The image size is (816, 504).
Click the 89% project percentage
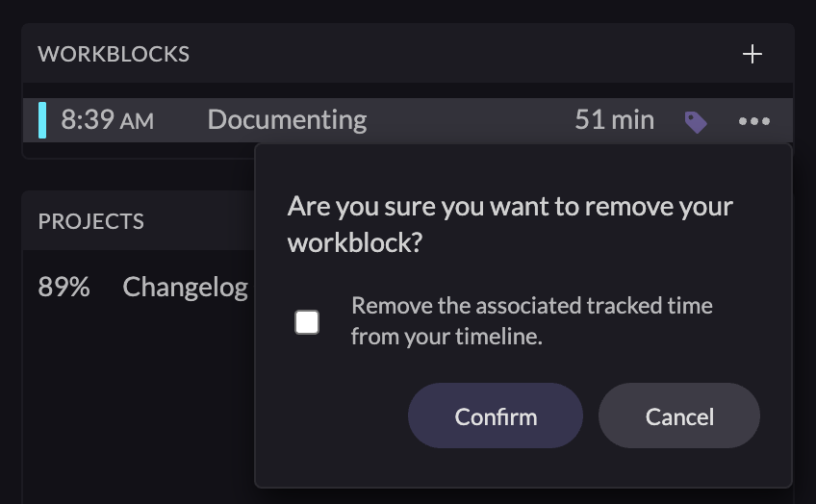pyautogui.click(x=64, y=287)
